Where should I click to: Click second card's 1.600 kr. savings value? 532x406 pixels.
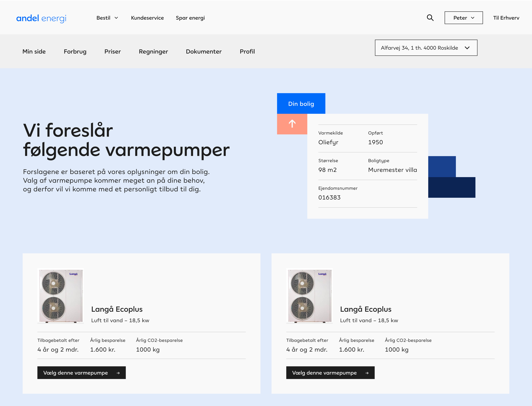(351, 349)
